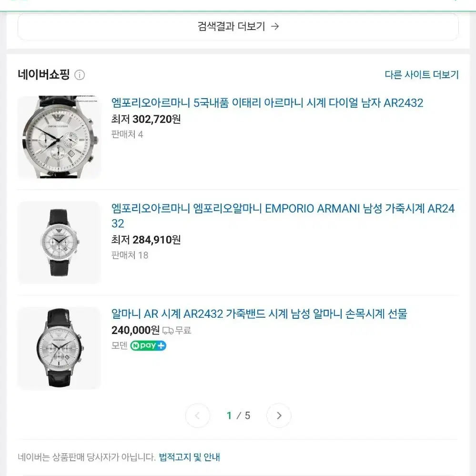Click 판매처 4 seller count
The image size is (476, 476).
[x=127, y=134]
